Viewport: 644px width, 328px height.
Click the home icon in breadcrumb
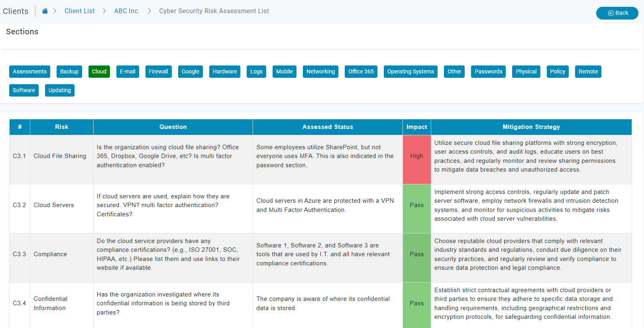(45, 11)
